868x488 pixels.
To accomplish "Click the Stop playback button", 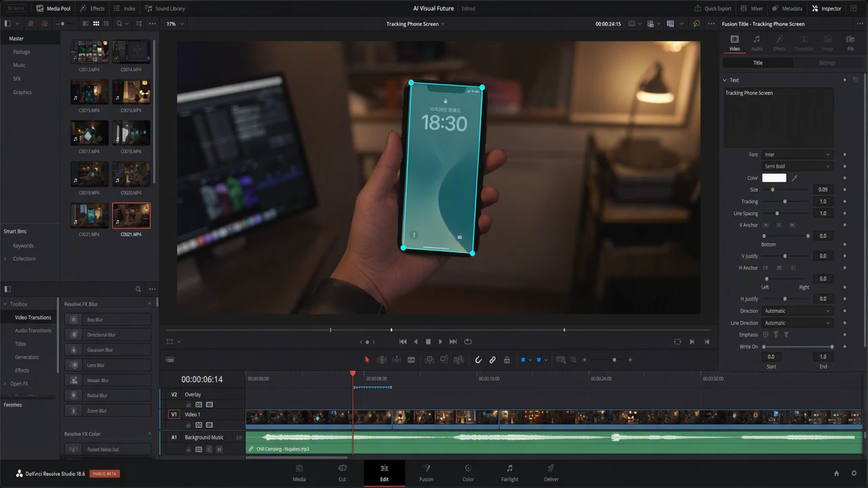I will [428, 342].
